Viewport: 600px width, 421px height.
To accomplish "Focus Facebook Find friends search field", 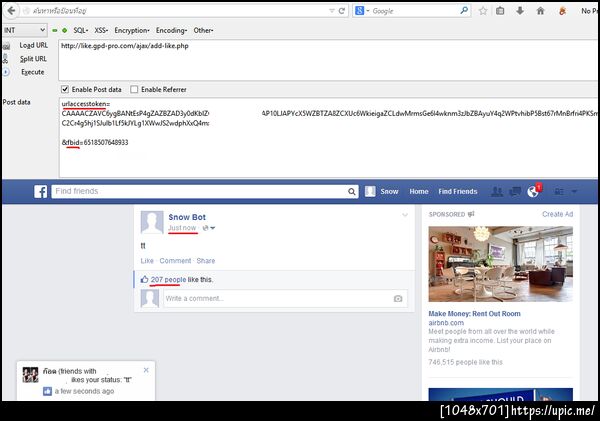I will [199, 191].
